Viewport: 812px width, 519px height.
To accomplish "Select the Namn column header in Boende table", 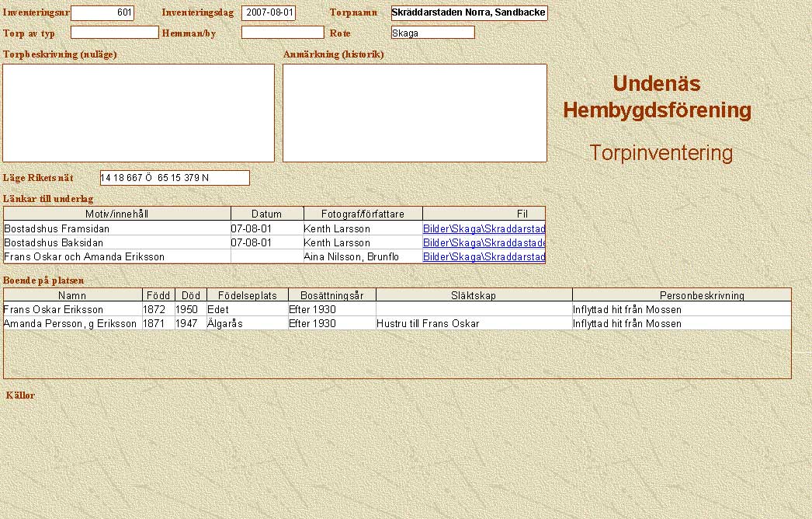I will point(73,295).
